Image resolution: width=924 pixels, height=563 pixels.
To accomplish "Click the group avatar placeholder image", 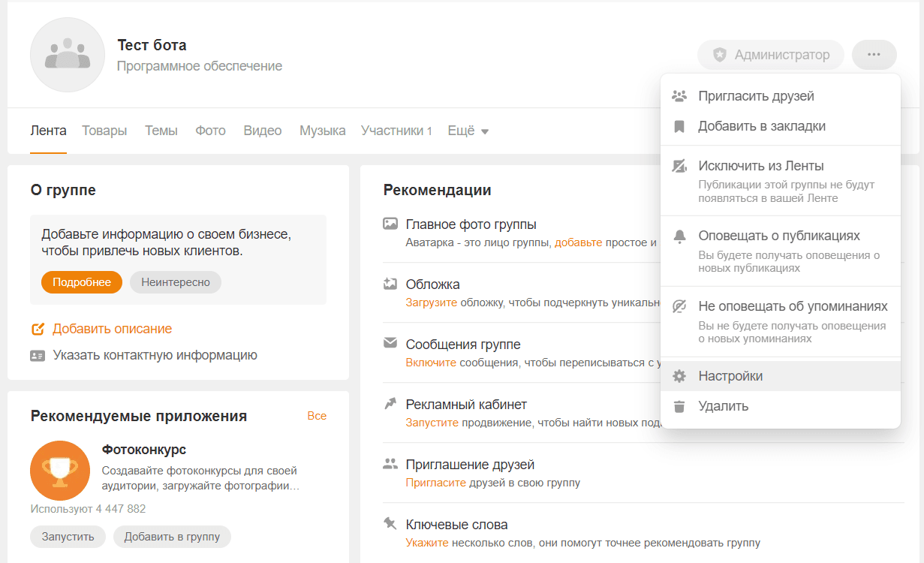I will (68, 55).
